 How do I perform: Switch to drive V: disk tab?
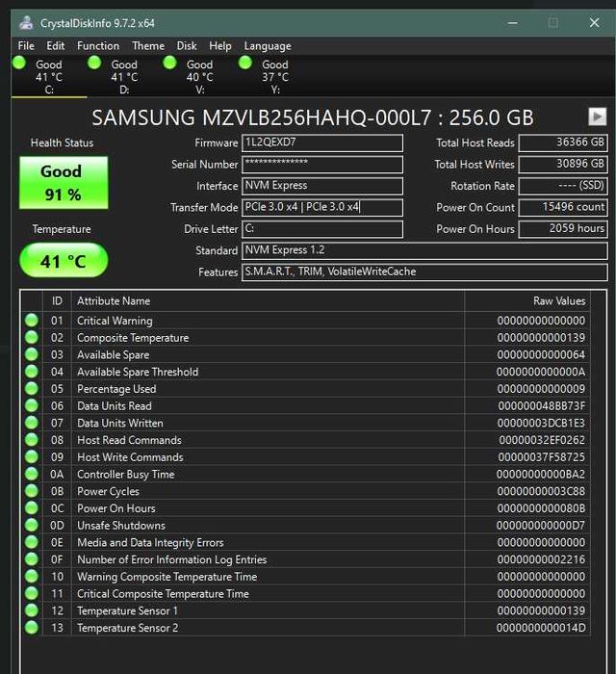[x=200, y=76]
